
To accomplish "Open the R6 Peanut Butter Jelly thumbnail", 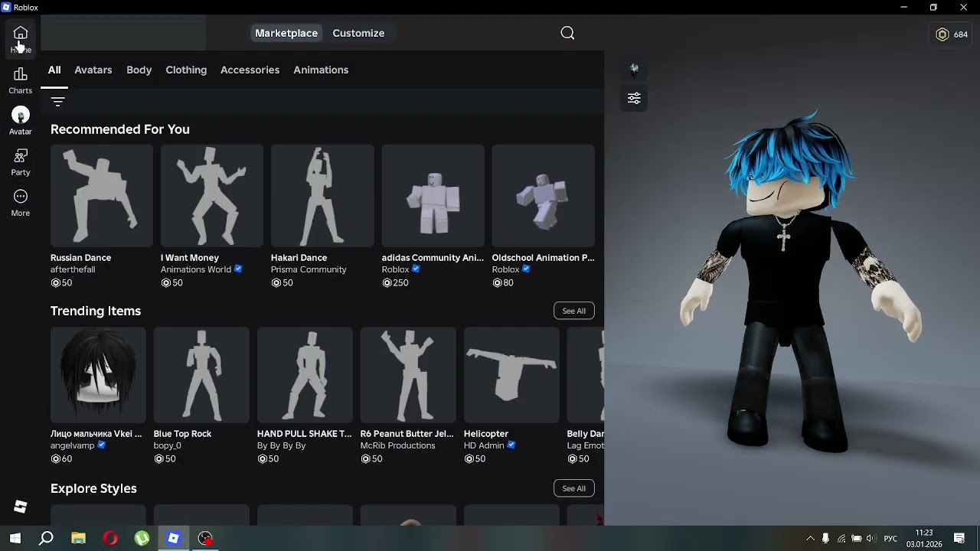I will coord(408,375).
